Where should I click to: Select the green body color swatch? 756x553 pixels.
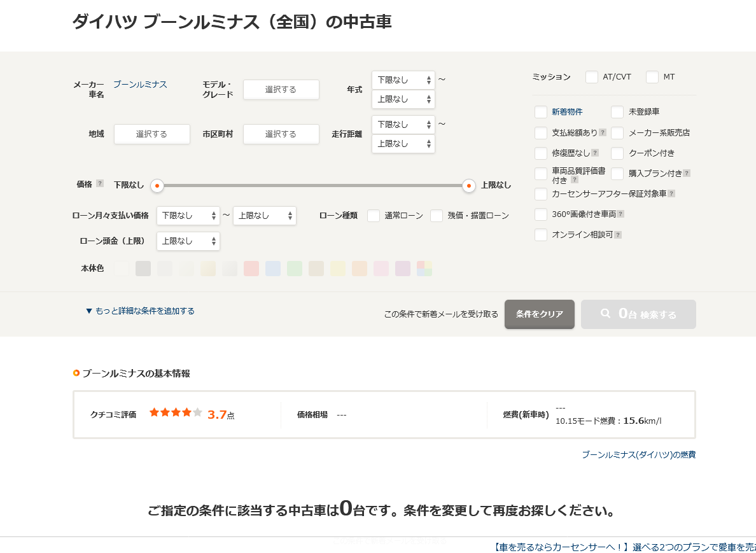click(295, 269)
